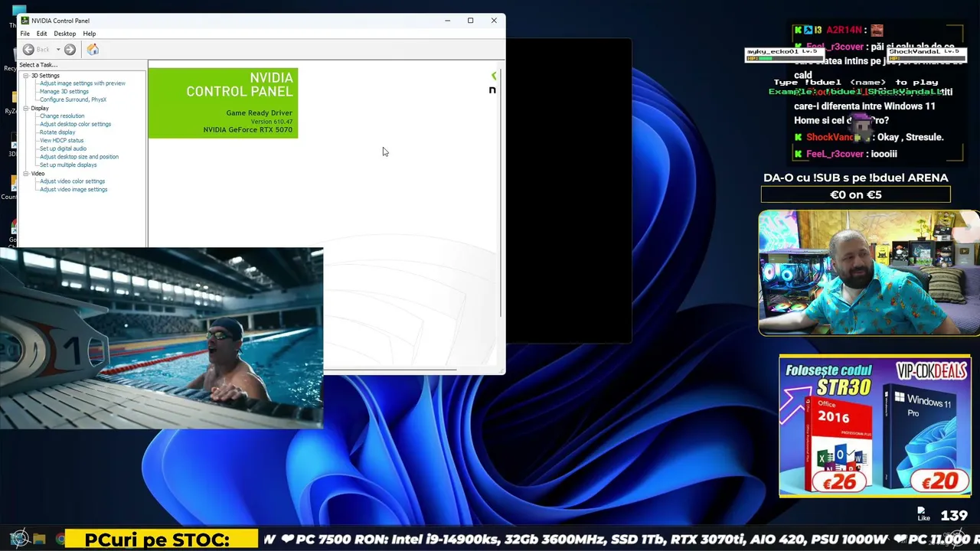Maximize the NVIDIA Control Panel window
This screenshot has width=980, height=551.
coord(471,21)
